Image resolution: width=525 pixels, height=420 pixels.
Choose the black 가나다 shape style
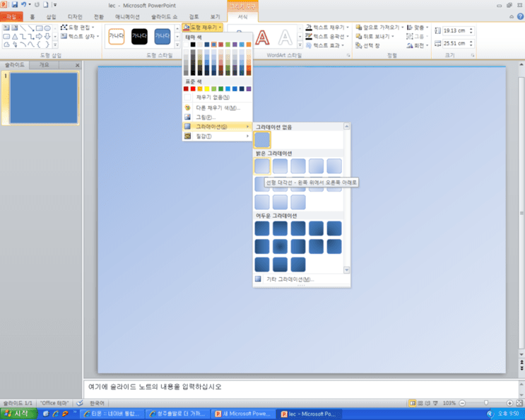click(139, 36)
